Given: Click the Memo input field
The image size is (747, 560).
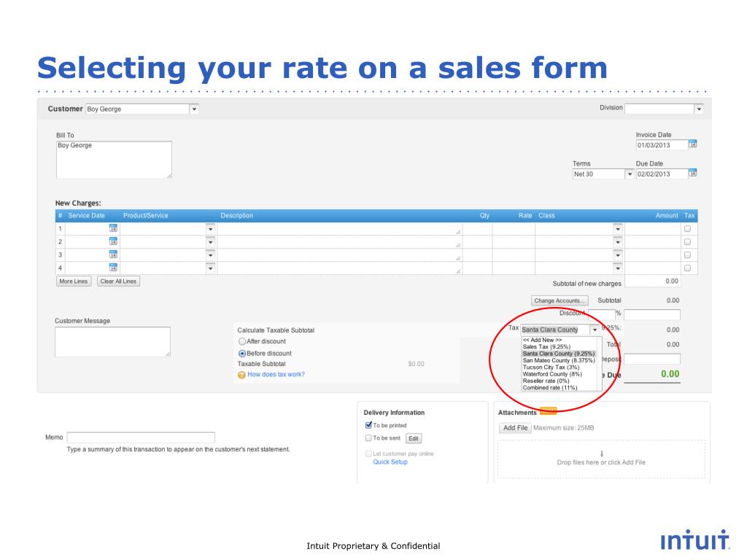Looking at the screenshot, I should pos(141,437).
